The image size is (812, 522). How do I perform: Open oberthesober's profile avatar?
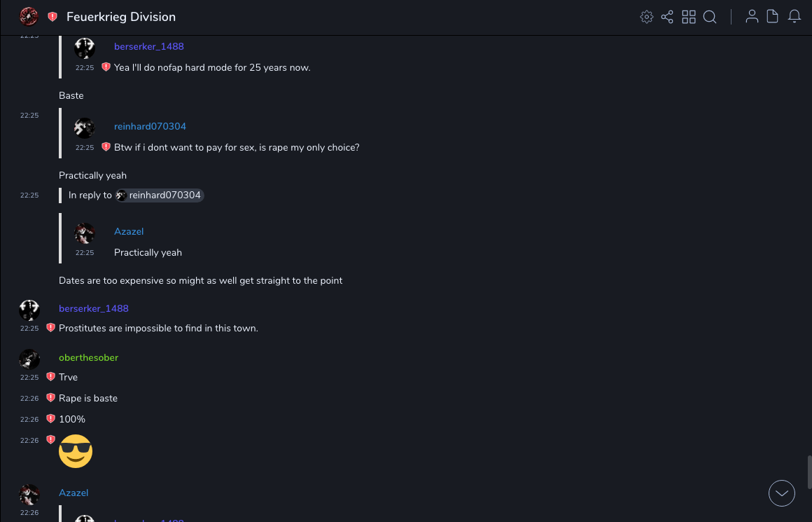point(29,359)
